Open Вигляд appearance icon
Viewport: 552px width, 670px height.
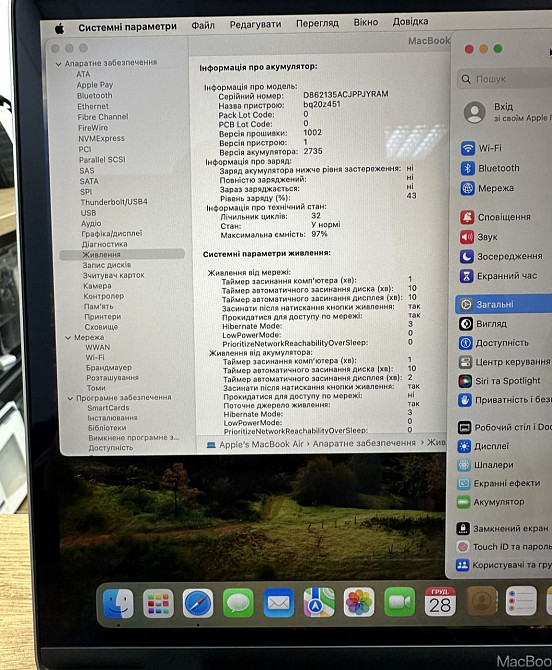click(466, 323)
